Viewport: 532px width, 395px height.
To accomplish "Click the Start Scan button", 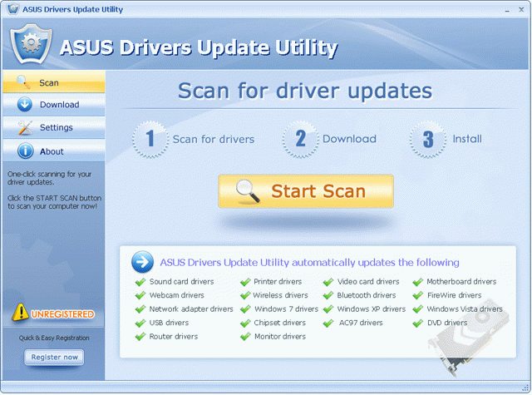I will point(306,191).
